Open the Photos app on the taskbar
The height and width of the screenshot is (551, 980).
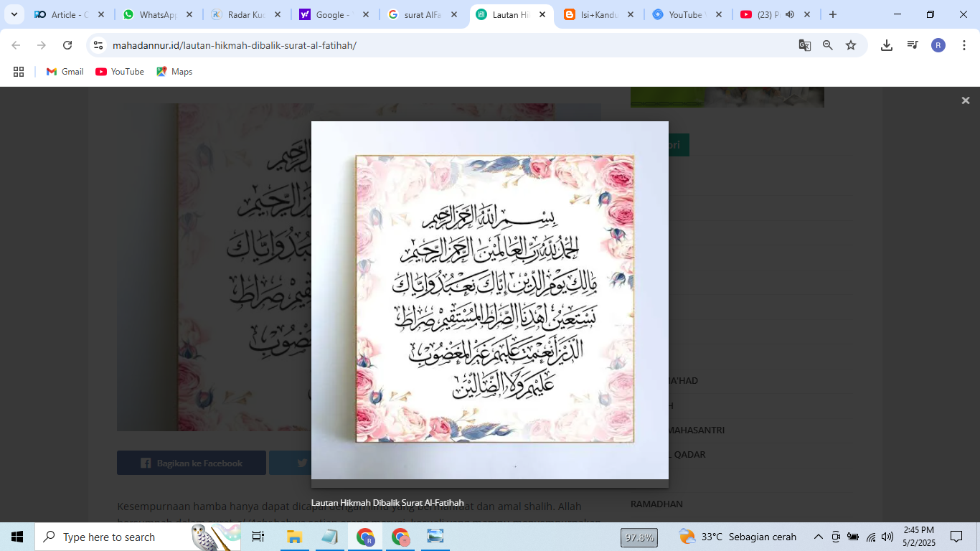click(x=435, y=537)
